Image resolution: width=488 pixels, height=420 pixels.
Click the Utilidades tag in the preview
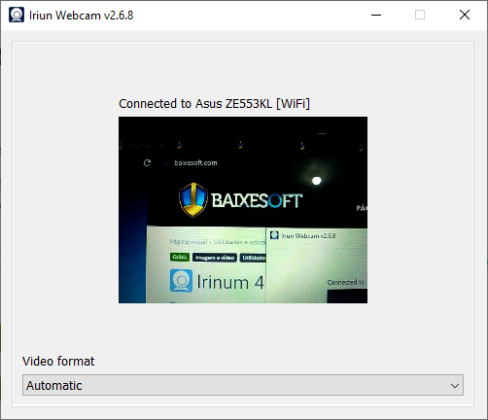coord(253,258)
